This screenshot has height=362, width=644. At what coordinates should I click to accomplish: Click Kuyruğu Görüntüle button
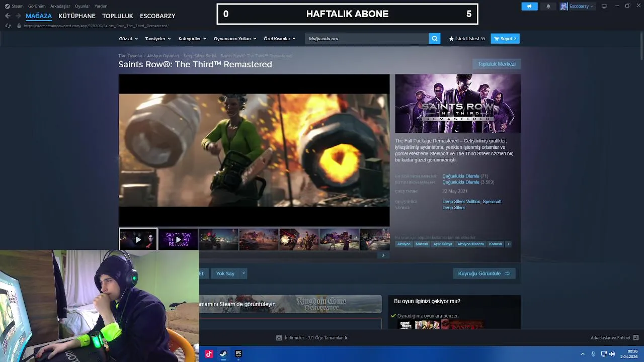(x=484, y=274)
